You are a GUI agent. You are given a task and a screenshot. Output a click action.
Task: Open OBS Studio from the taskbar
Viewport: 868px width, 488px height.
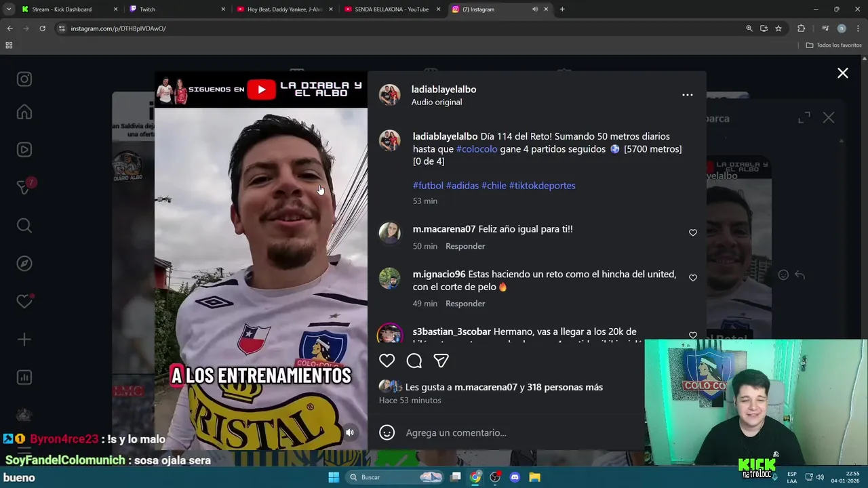point(495,477)
